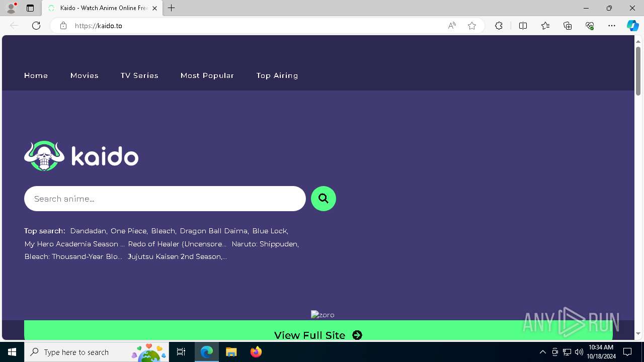Click the Search anime input field

pos(165,199)
